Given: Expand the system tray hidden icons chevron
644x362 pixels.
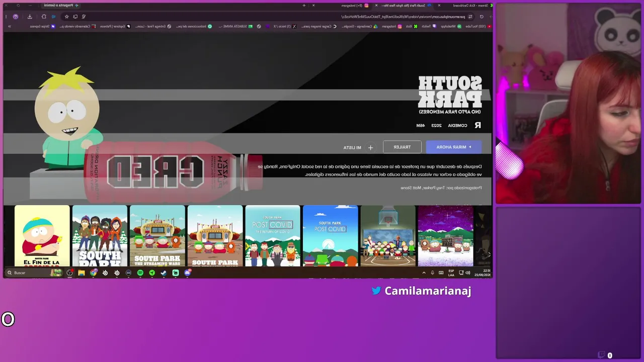Looking at the screenshot, I should [x=424, y=273].
